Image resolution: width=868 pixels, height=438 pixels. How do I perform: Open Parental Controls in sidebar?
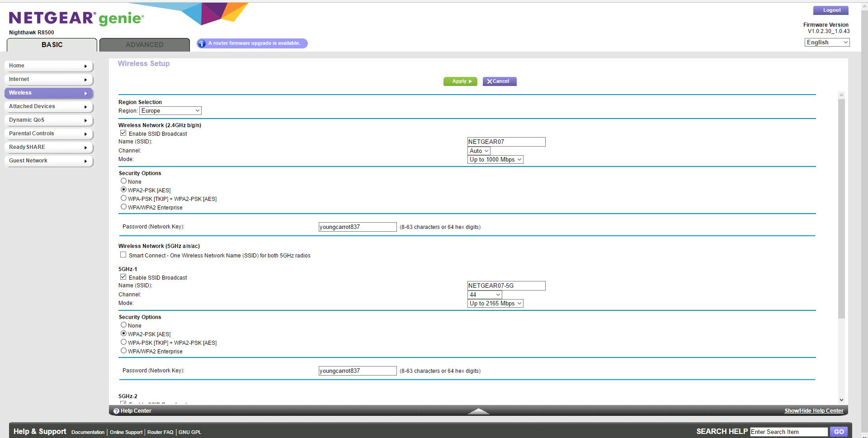tap(49, 134)
